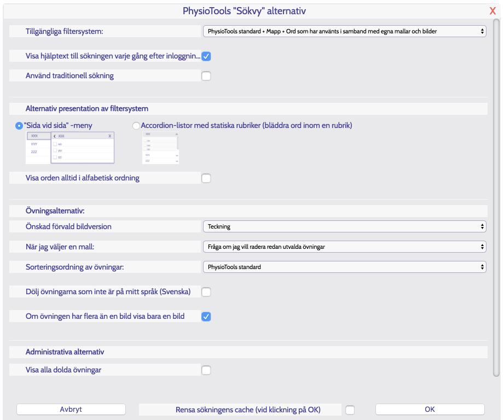Click the Tillgängliga filtersystem label
This screenshot has height=420, width=504.
pos(64,32)
